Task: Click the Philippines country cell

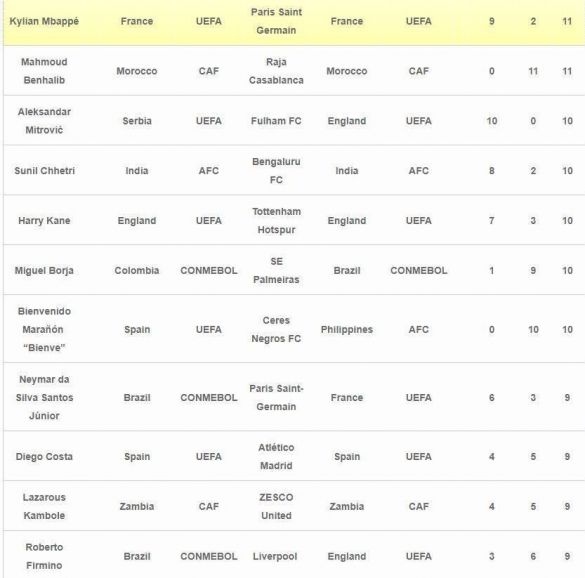Action: [x=347, y=329]
